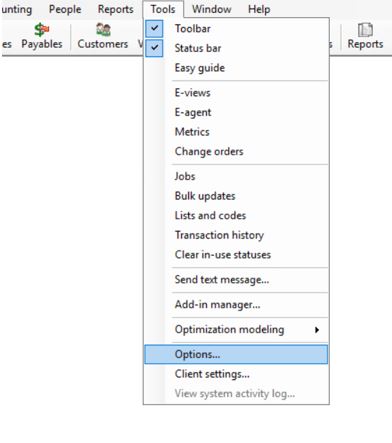Click the highlighted Options entry
The image size is (392, 443).
click(236, 354)
